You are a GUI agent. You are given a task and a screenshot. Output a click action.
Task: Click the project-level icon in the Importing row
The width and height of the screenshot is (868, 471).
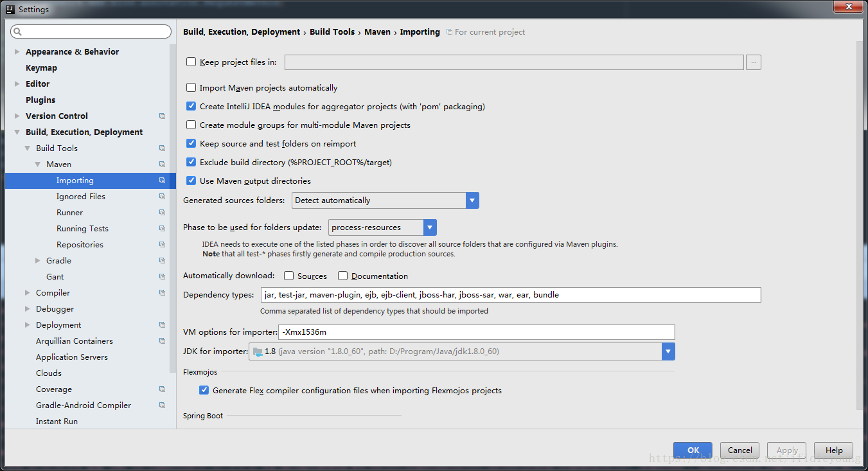[x=162, y=181]
